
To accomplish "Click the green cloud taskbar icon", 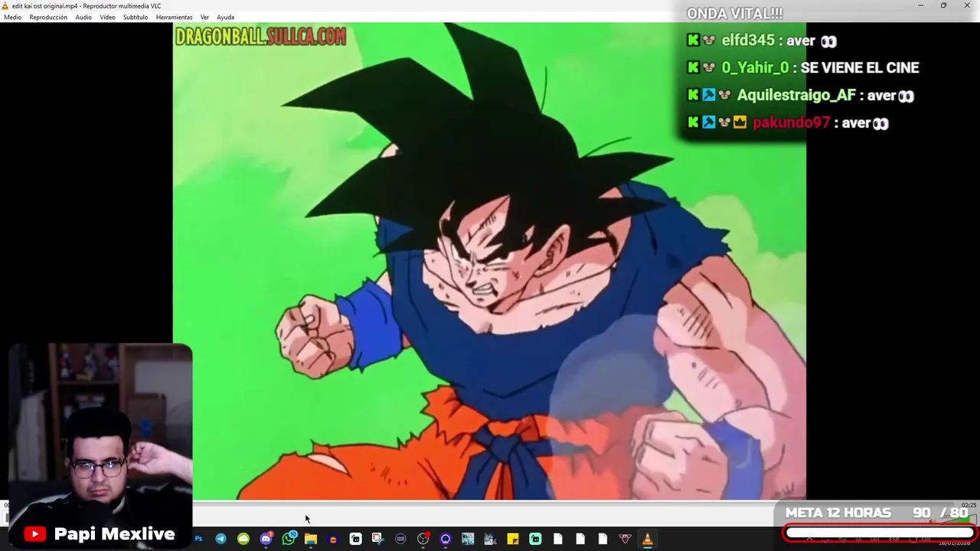I will click(x=243, y=539).
